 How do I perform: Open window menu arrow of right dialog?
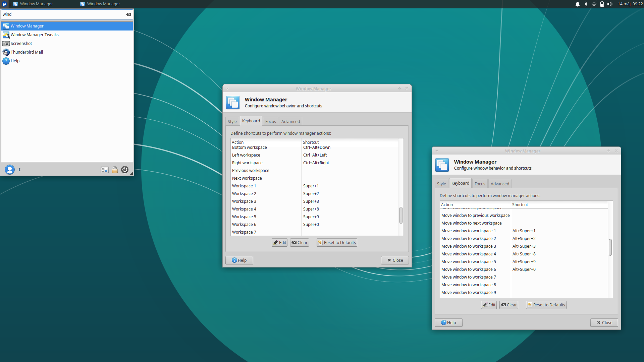tap(437, 151)
